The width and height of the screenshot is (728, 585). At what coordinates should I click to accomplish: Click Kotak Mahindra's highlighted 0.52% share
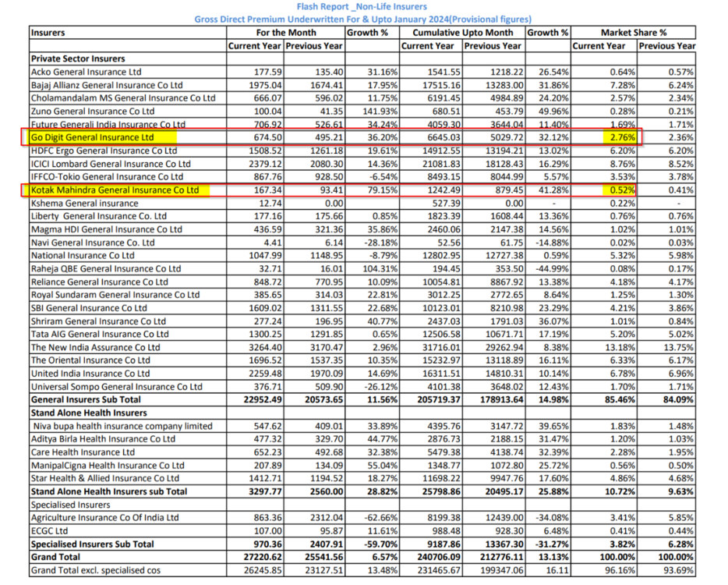622,190
